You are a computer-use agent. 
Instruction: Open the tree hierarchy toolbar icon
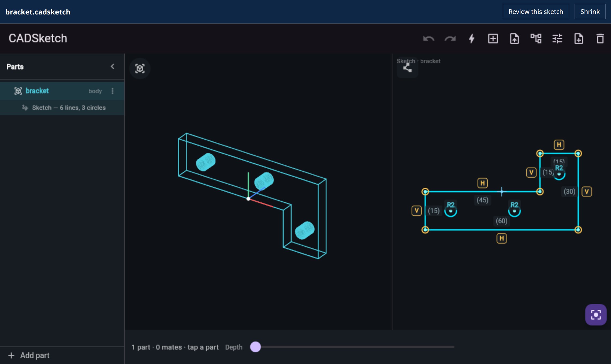pyautogui.click(x=536, y=39)
